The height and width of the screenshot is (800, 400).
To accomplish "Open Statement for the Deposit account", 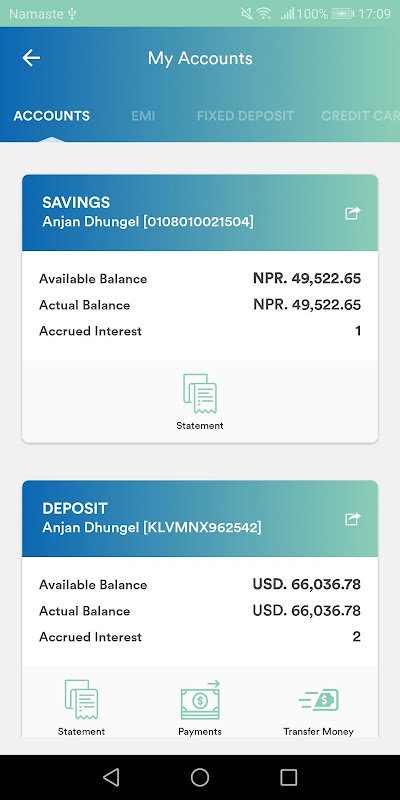I will point(81,708).
